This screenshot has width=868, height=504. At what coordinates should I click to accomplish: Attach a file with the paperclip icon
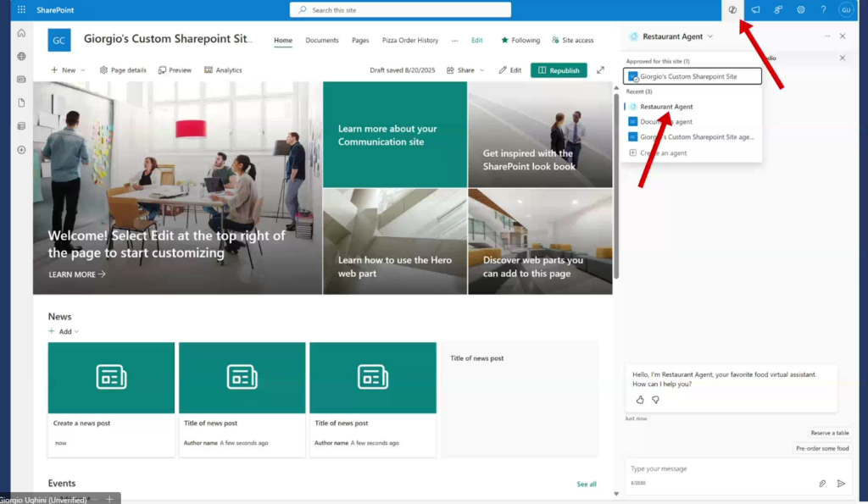tap(822, 484)
